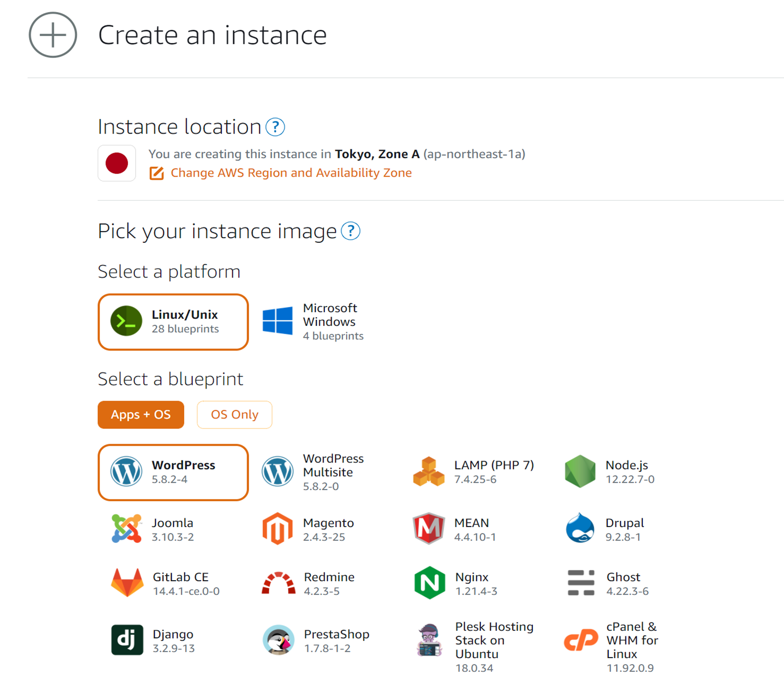
Task: Click the Microsoft Windows 4 blueprints label
Action: 333,322
